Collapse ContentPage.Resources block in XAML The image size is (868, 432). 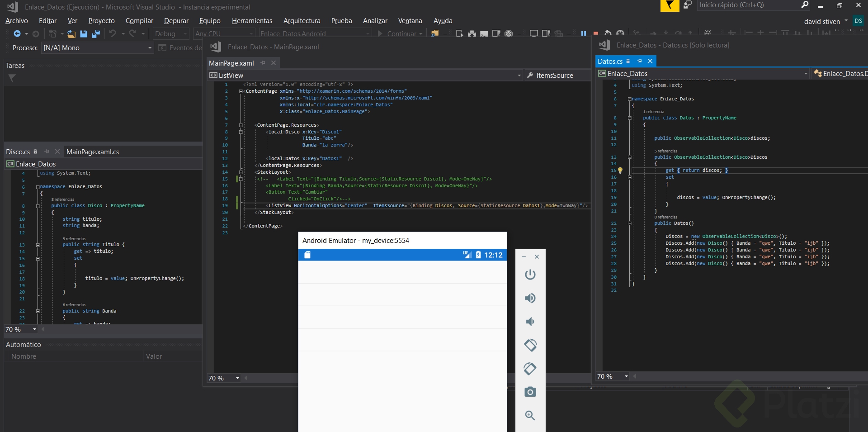click(x=241, y=125)
